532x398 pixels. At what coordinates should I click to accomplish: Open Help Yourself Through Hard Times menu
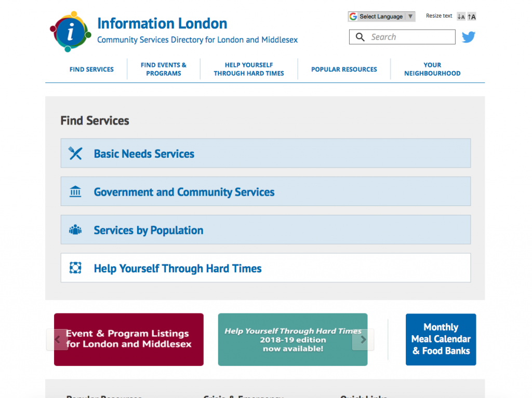pos(249,69)
